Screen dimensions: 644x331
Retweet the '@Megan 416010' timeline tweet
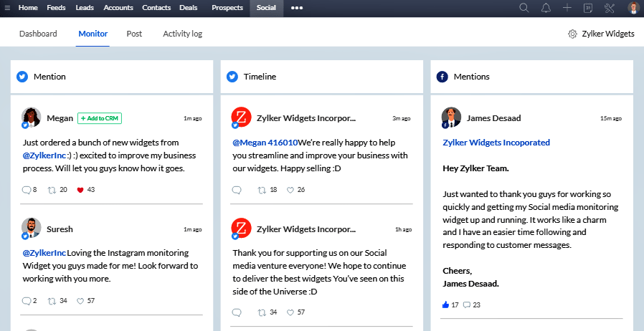tap(262, 190)
